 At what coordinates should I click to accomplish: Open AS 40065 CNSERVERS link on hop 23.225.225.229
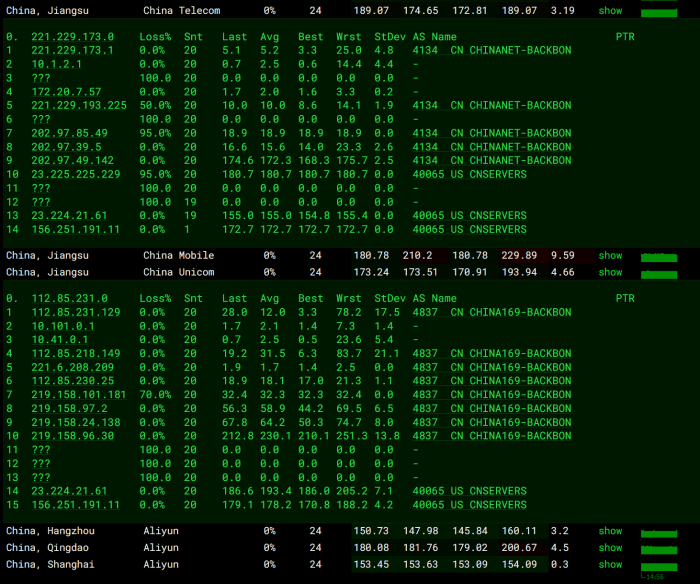coord(470,174)
